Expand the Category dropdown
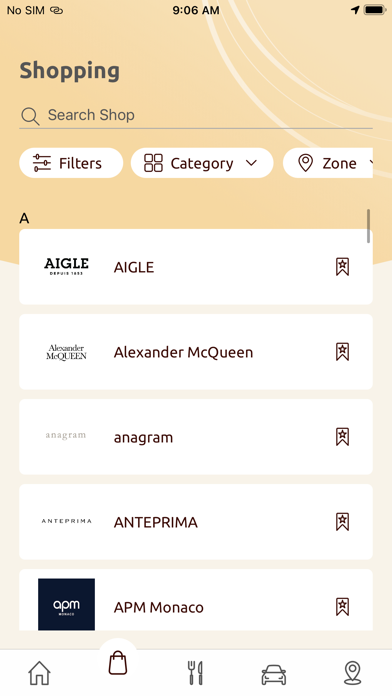The height and width of the screenshot is (696, 392). (202, 163)
